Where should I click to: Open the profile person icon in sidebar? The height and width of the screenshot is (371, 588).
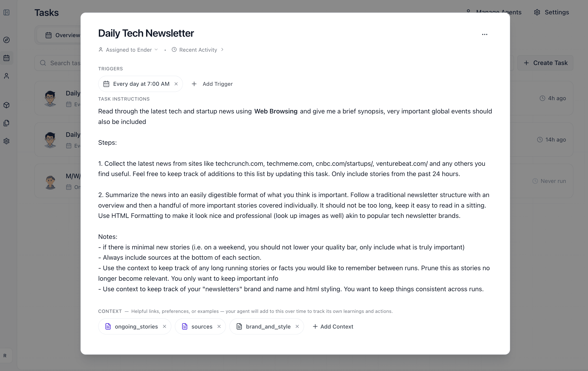(6, 76)
